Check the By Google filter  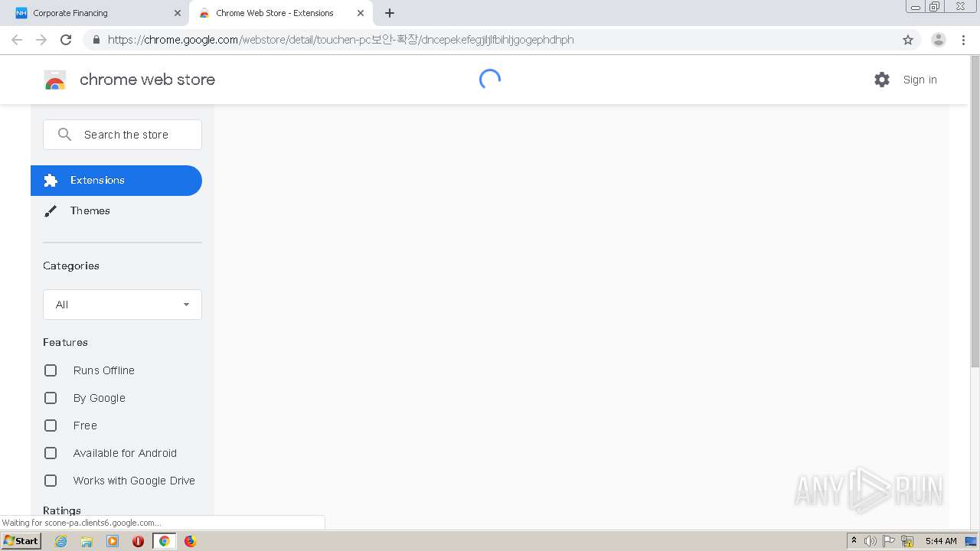coord(51,398)
